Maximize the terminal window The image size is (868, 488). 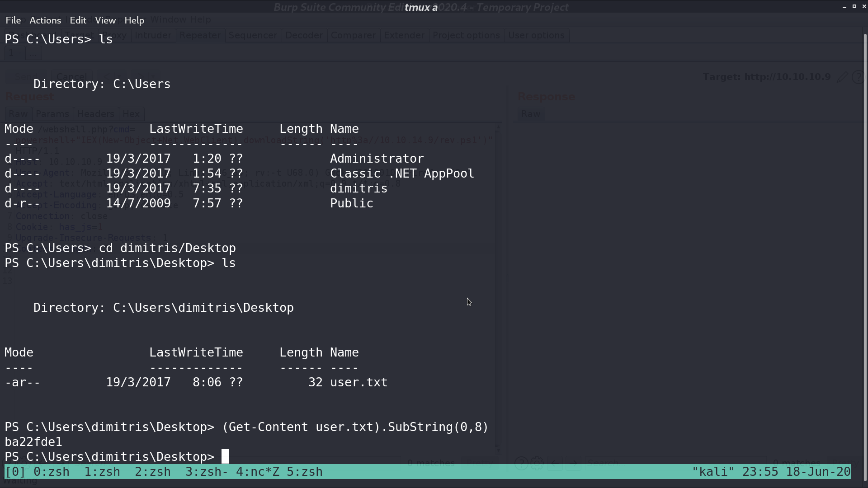[x=854, y=7]
